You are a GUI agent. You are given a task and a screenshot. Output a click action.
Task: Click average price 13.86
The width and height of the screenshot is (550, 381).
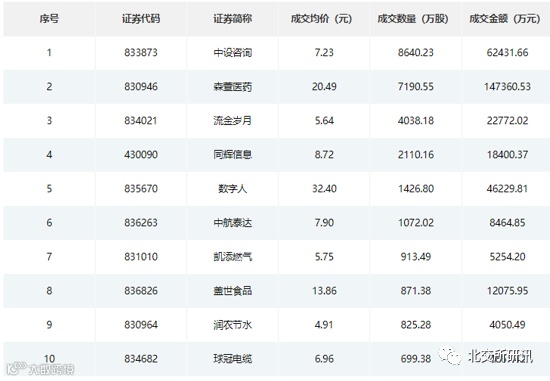(x=324, y=291)
